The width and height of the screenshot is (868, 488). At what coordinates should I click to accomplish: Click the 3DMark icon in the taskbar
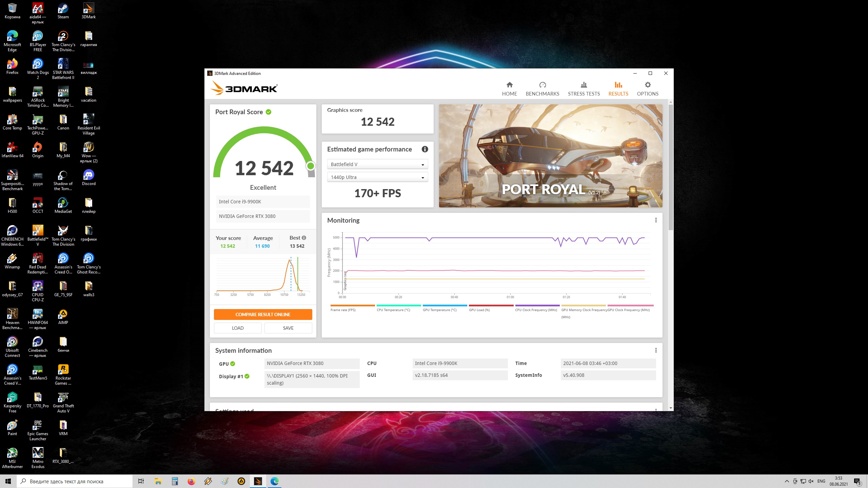258,481
